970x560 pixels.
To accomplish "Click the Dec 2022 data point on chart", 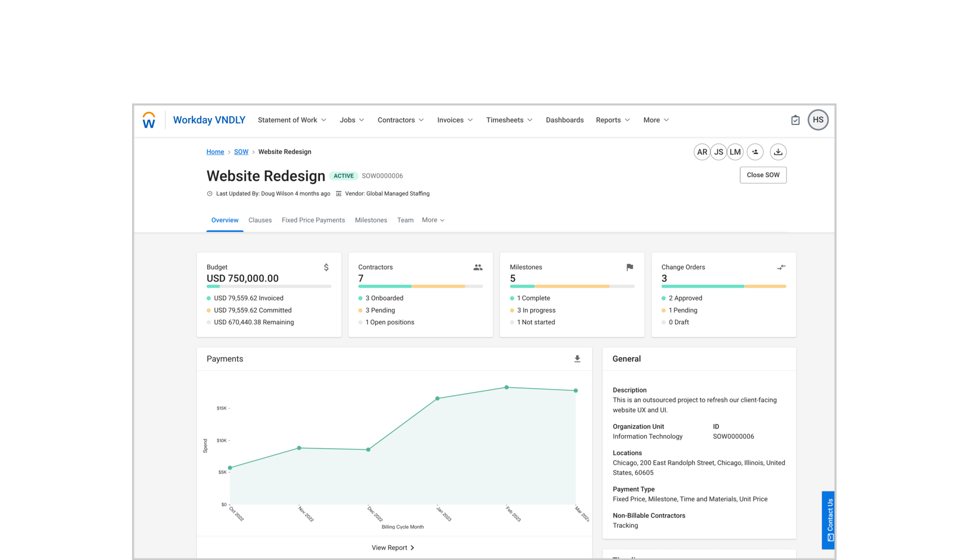I will 368,450.
